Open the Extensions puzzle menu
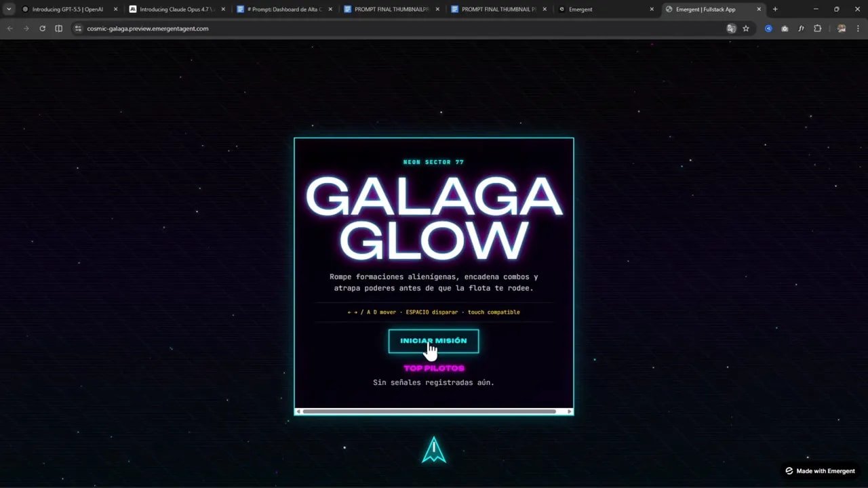Screen dimensions: 868x488 point(817,28)
